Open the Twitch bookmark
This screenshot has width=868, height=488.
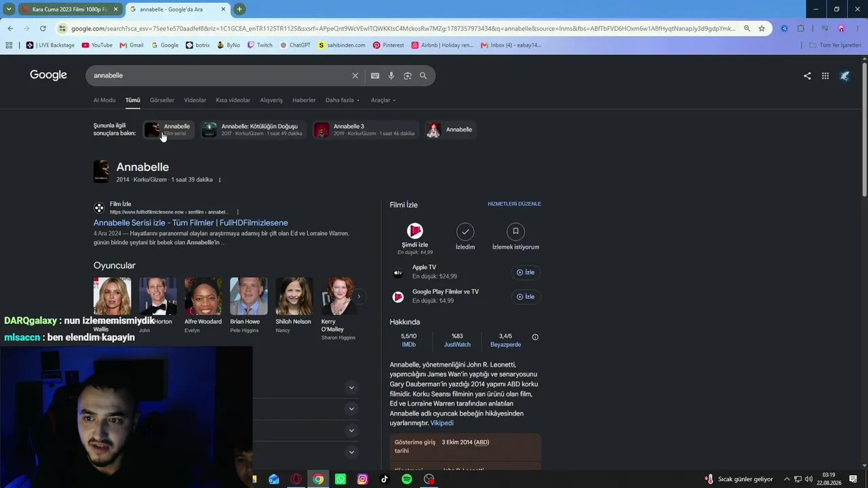pos(260,45)
